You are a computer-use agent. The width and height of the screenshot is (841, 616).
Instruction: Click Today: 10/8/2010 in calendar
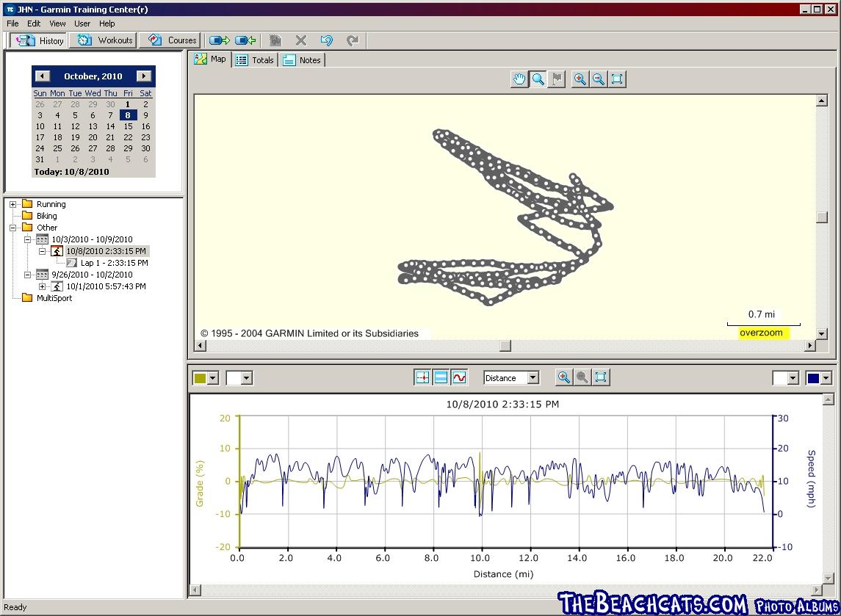(71, 172)
